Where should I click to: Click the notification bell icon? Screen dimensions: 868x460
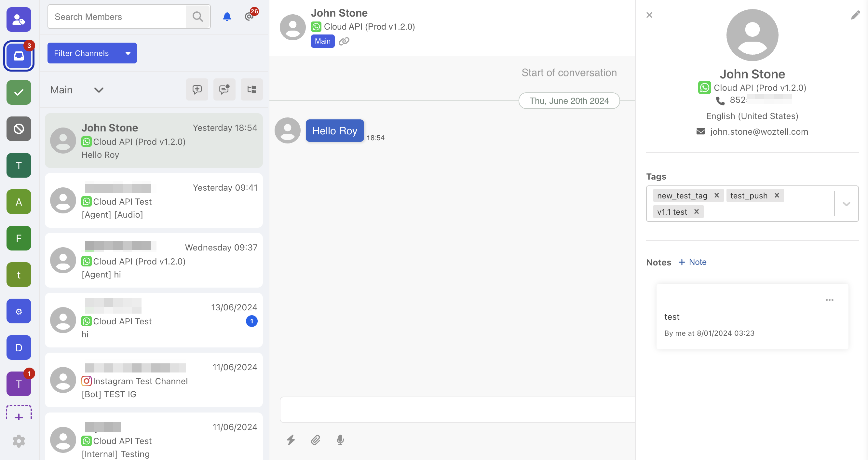click(227, 17)
